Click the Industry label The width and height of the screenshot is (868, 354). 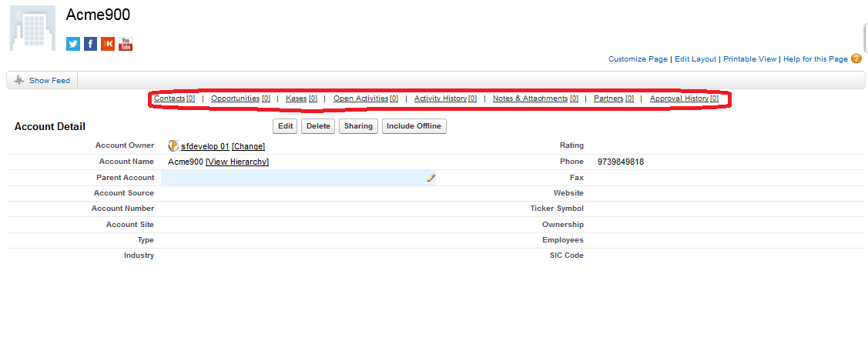coord(139,255)
